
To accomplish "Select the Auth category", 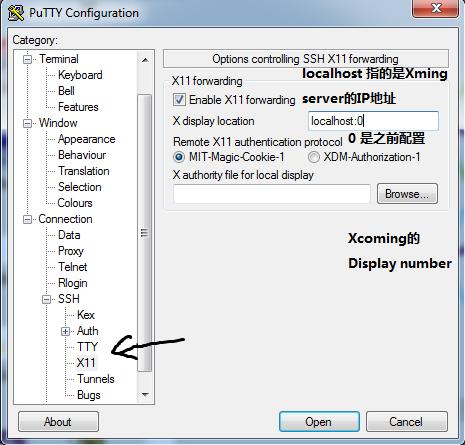I will (x=87, y=331).
